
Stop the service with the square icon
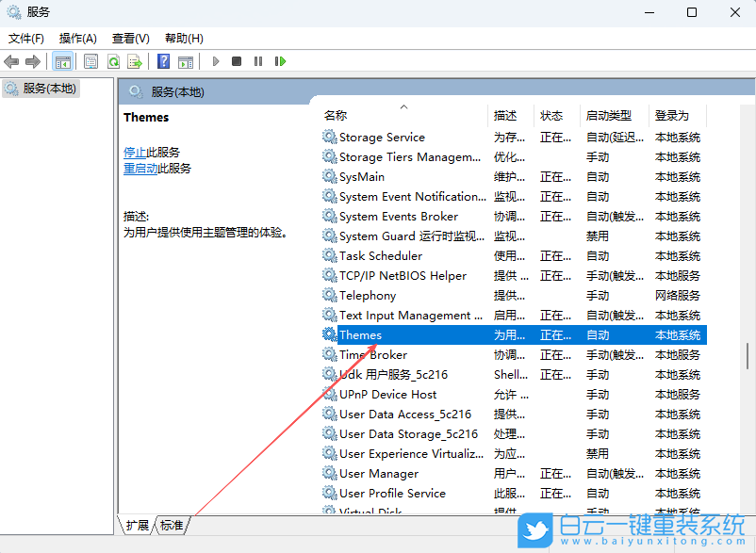point(238,61)
